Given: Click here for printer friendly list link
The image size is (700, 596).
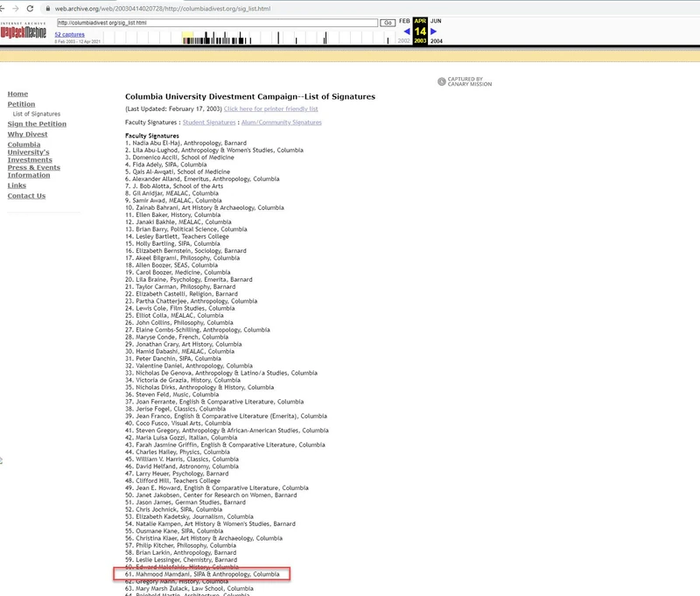Looking at the screenshot, I should click(271, 109).
